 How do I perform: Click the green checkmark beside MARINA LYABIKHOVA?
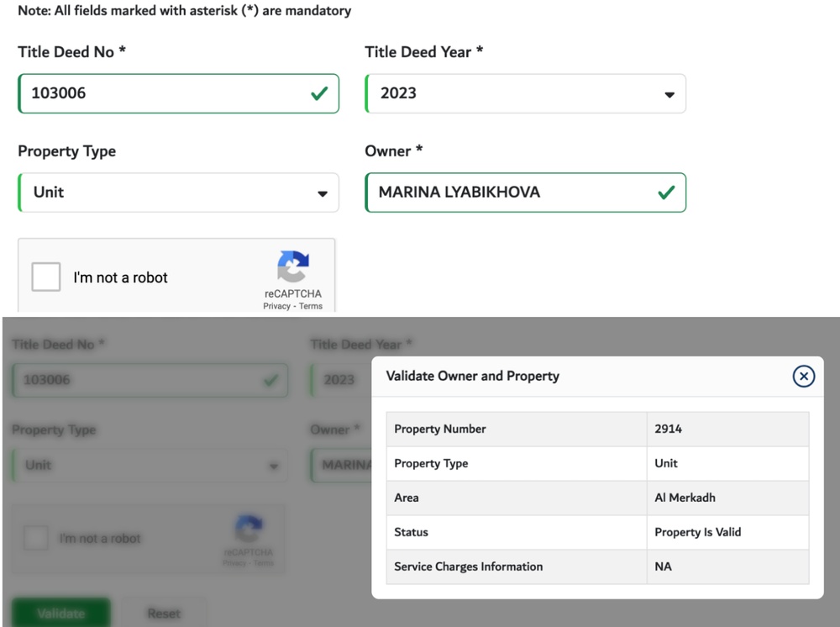(x=666, y=192)
